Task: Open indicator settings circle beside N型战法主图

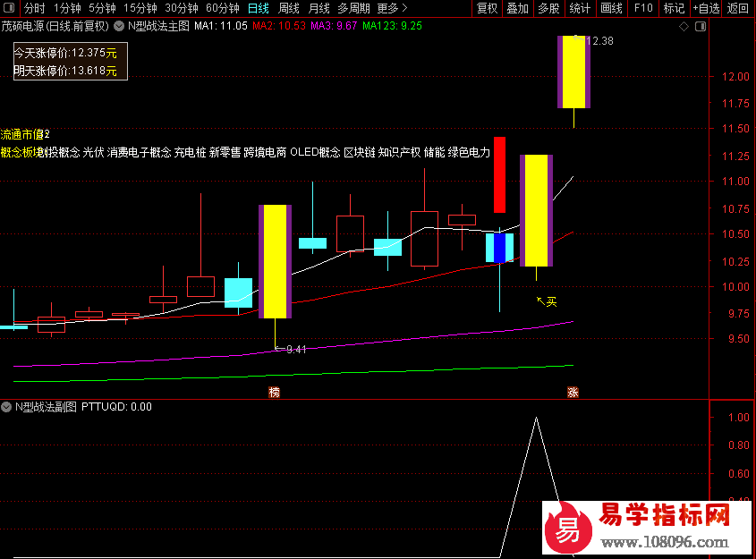Action: coord(119,26)
